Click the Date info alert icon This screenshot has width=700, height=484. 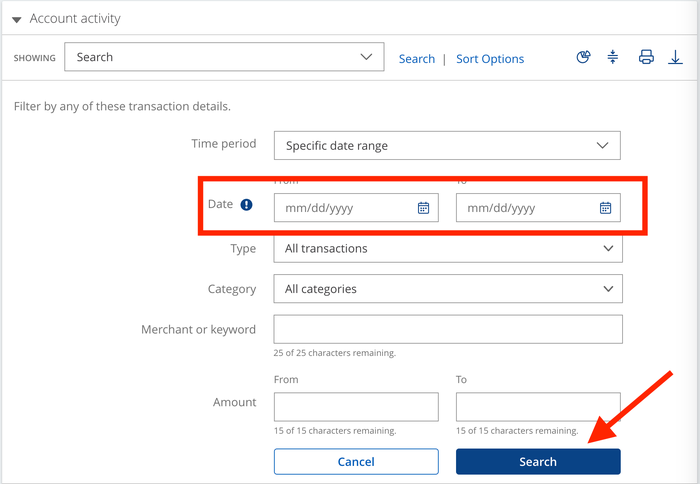(x=246, y=204)
